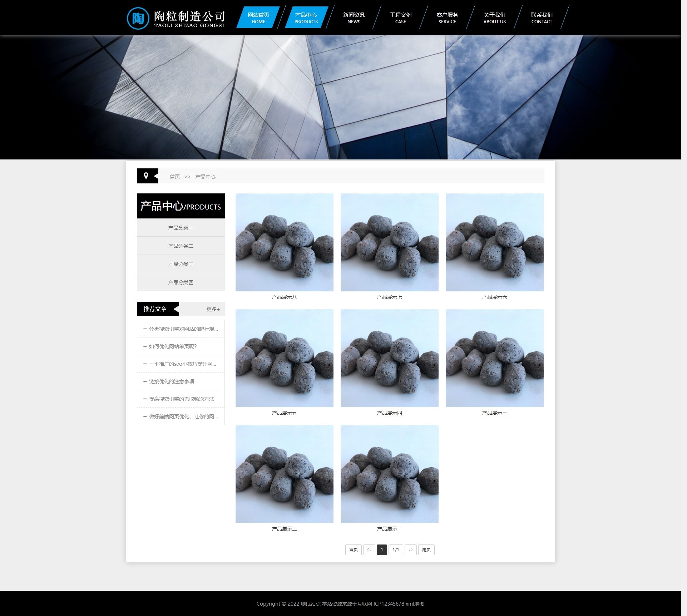Open the 网站首页 HOME nav tab
This screenshot has height=616, width=687.
click(x=258, y=18)
